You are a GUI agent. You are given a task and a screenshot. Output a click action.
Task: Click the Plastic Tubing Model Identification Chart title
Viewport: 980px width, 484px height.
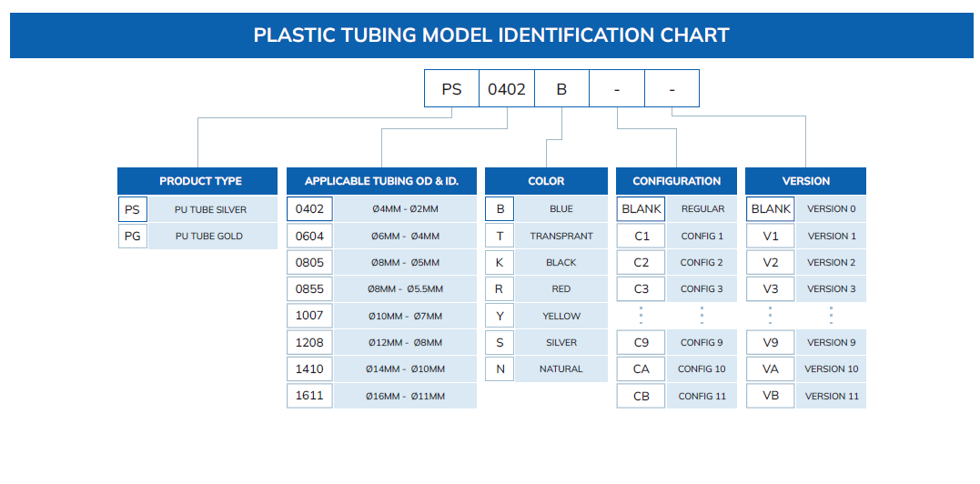click(490, 35)
